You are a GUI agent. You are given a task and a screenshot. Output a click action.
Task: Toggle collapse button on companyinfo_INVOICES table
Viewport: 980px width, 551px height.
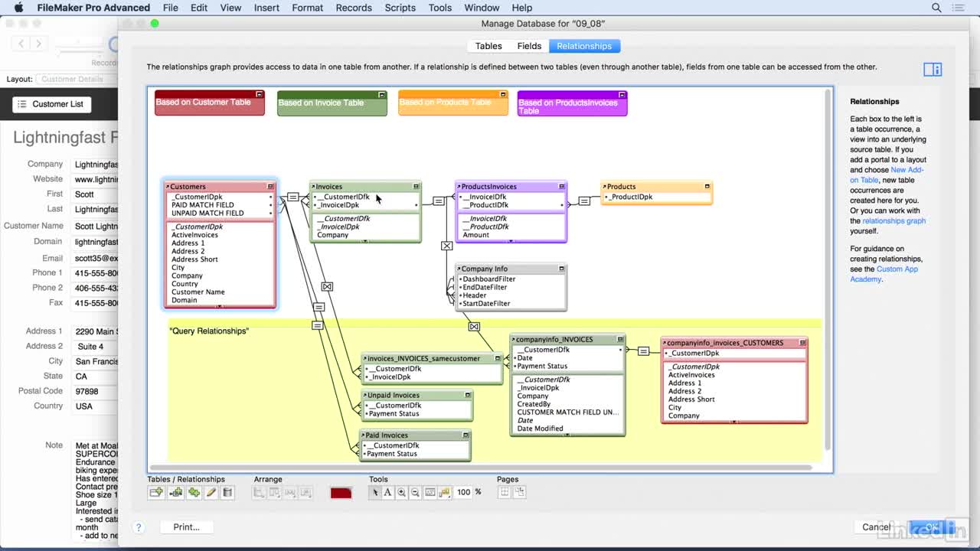620,339
